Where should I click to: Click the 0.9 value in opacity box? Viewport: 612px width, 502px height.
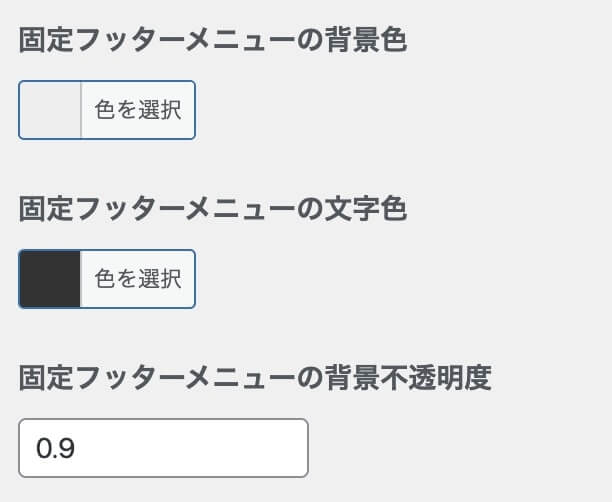pyautogui.click(x=55, y=448)
